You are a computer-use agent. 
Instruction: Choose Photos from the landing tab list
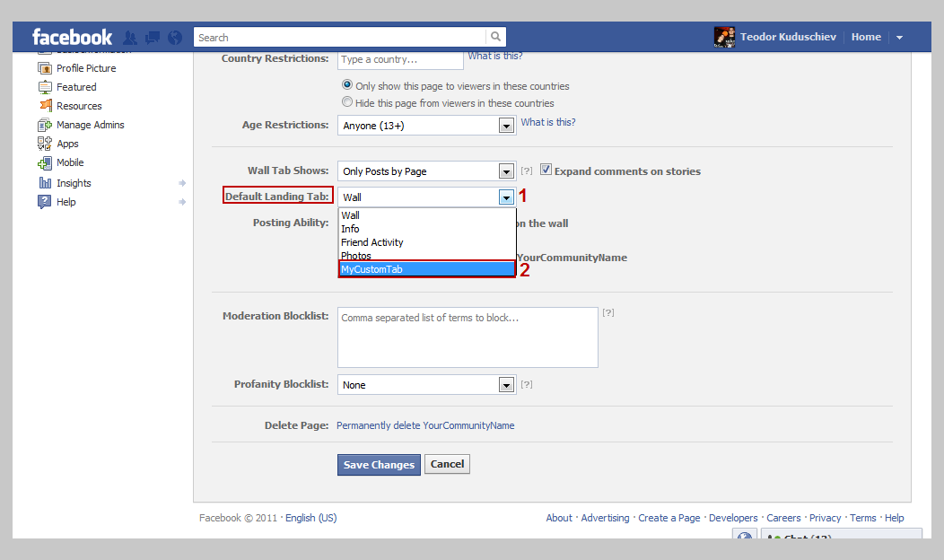(427, 255)
